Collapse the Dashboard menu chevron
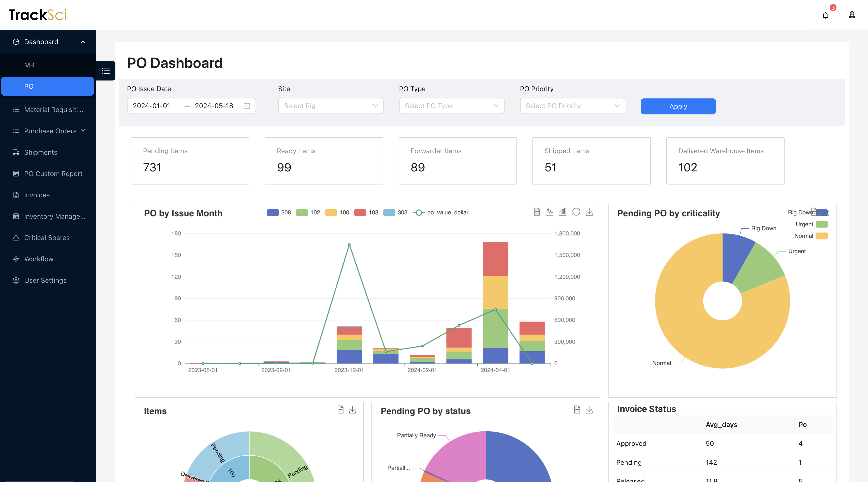 point(83,42)
